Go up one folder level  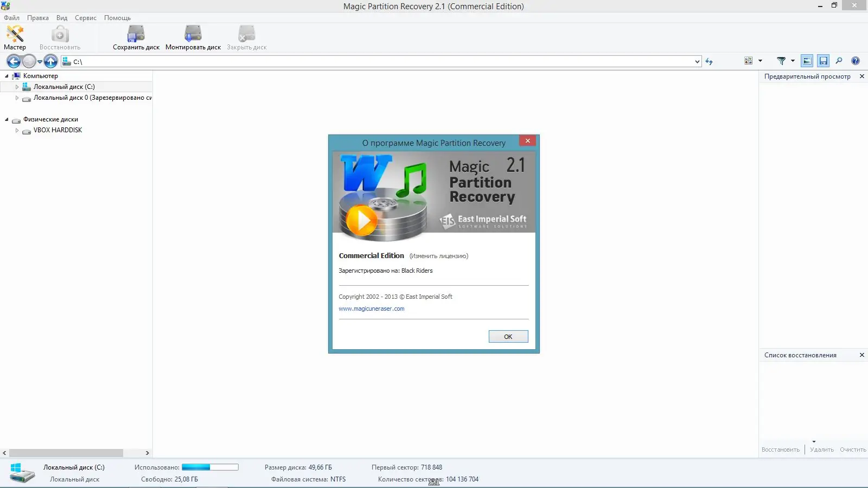(x=50, y=61)
